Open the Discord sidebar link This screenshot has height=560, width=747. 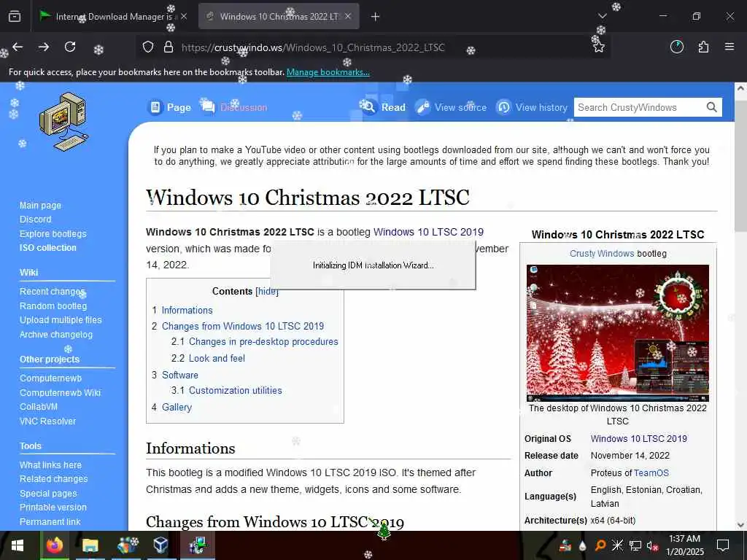[x=35, y=219]
